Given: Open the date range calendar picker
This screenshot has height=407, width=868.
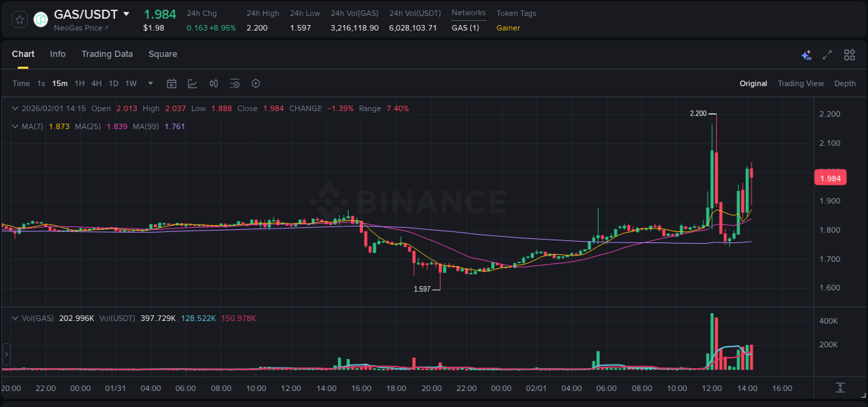Looking at the screenshot, I should (172, 83).
